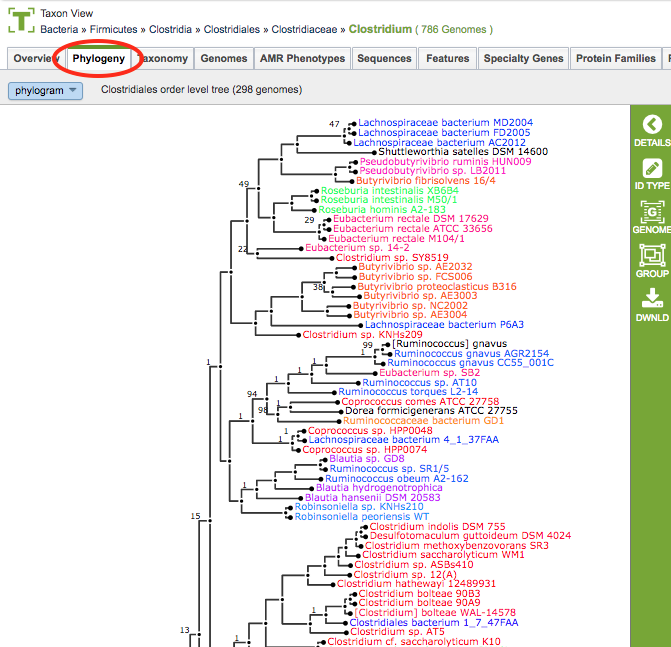The height and width of the screenshot is (647, 671).
Task: Select Butyrivibrio sp. AE2032
Action: [x=416, y=267]
